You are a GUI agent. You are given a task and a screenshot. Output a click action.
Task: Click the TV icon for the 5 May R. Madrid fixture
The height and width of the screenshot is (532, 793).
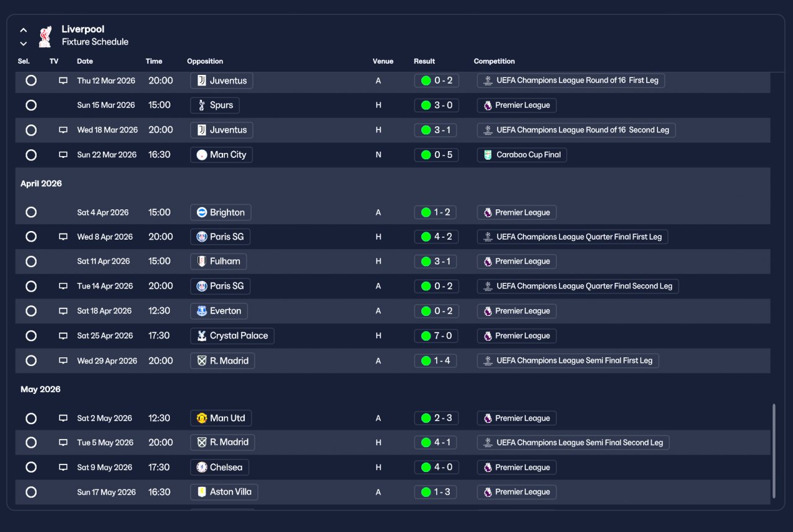63,442
